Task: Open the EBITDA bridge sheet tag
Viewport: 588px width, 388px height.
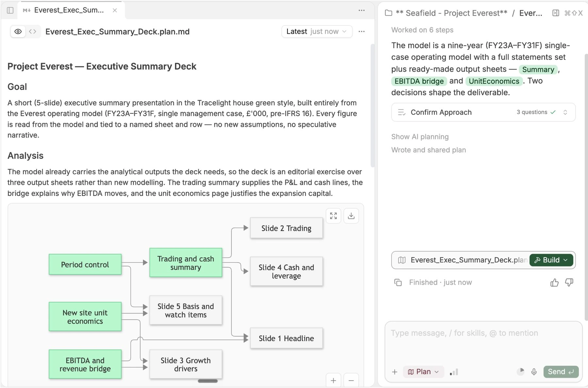Action: click(419, 81)
